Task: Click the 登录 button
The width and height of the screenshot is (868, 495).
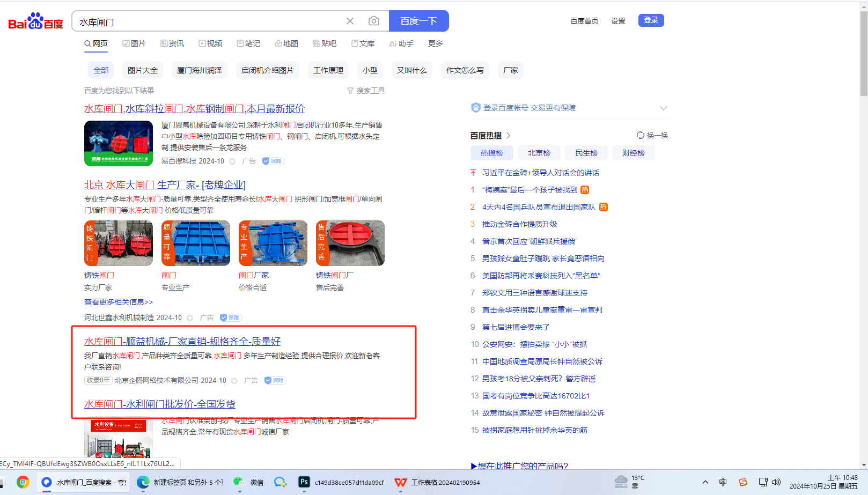Action: pyautogui.click(x=651, y=20)
